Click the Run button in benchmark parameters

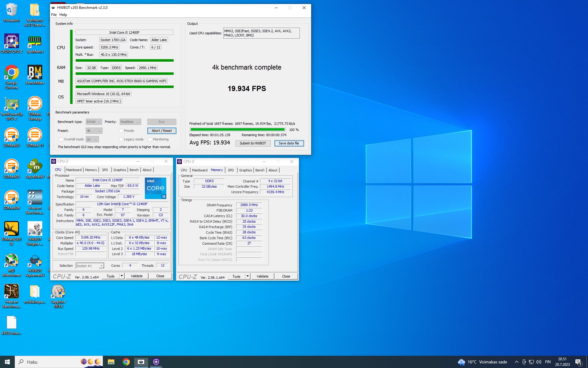pyautogui.click(x=162, y=122)
